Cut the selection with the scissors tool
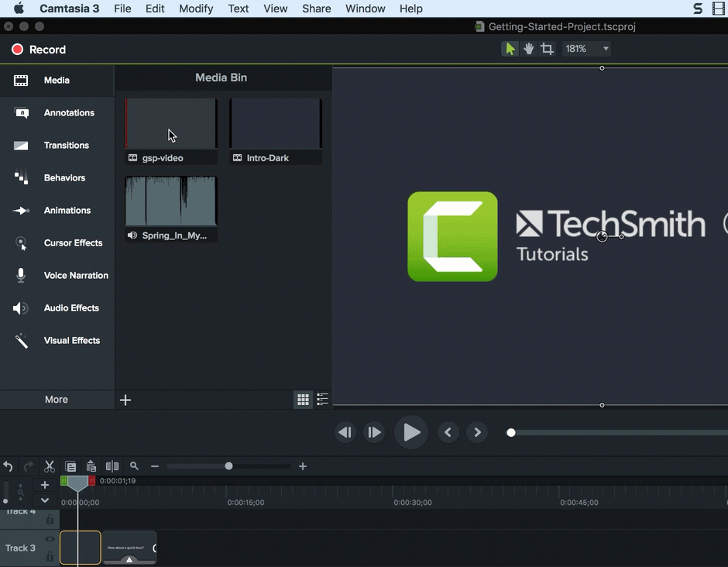 coord(49,466)
